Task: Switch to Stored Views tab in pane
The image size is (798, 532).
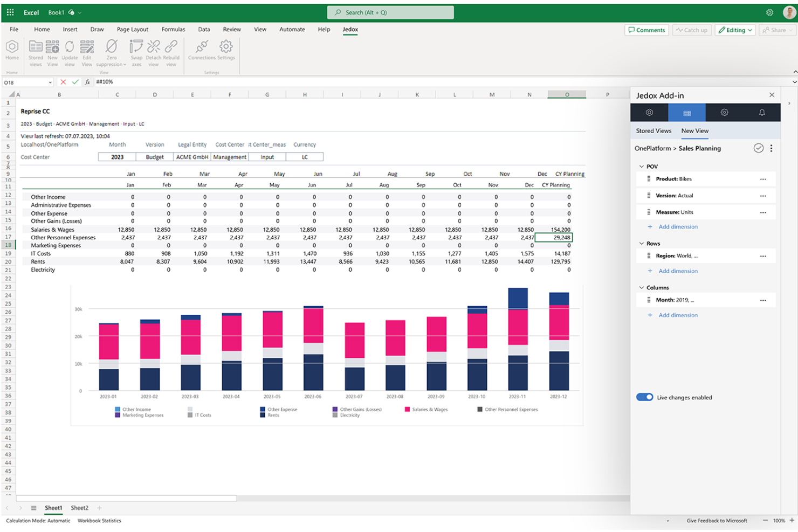Action: point(653,131)
